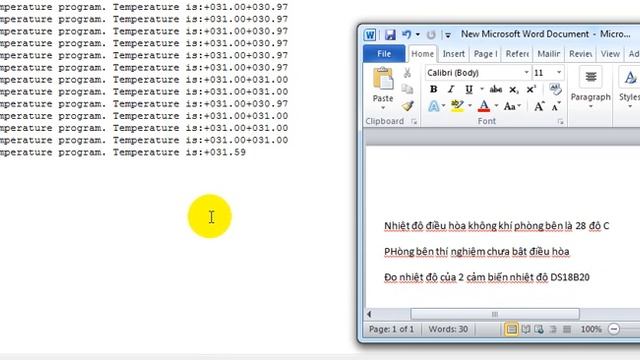Screen dimensions: 640x360
Task: Toggle Italic formatting
Action: click(451, 89)
